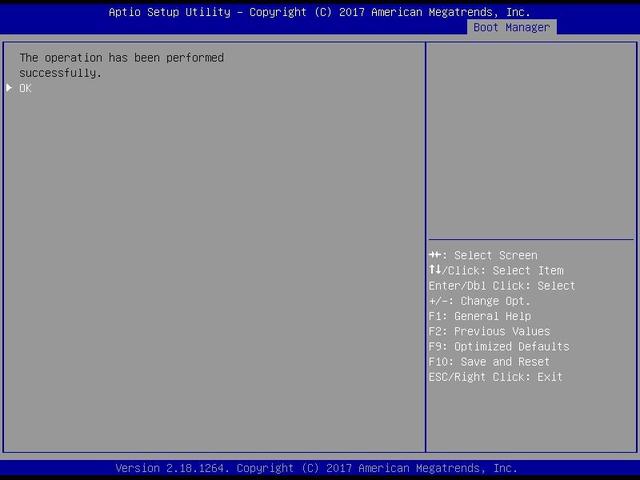The image size is (640, 480).
Task: Click the left-right arrows icon for Select Screen
Action: [435, 255]
